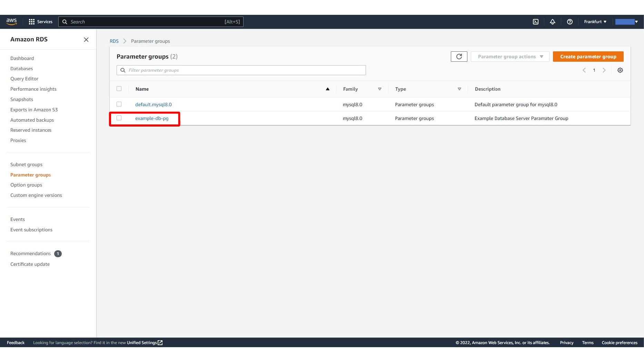Screen dimensions: 644x362
Task: Click the Name column header
Action: (142, 89)
